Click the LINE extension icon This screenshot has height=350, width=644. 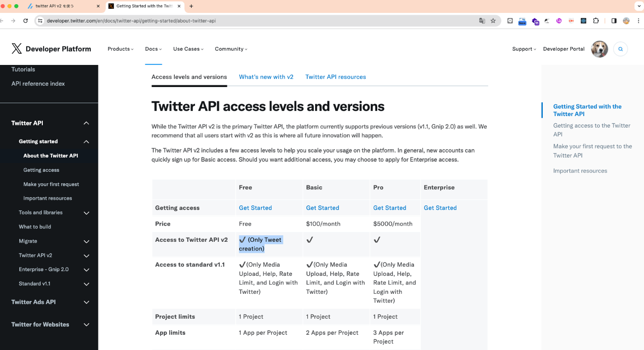(510, 21)
